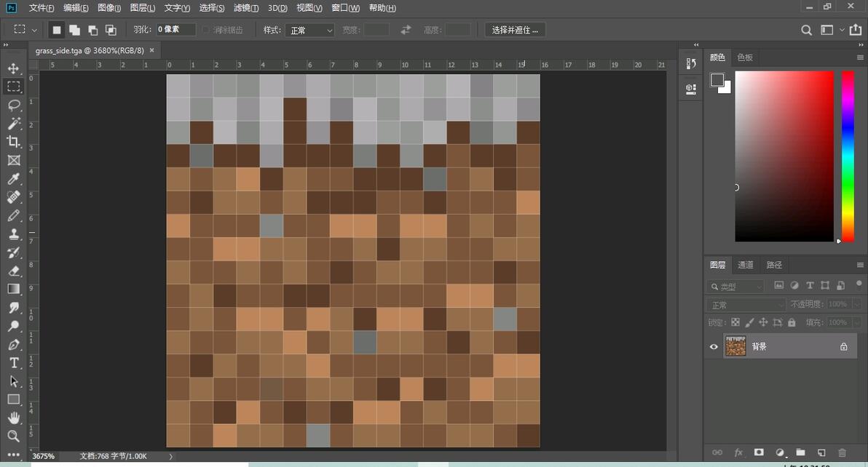Choose New selection mode
The image size is (868, 467).
pos(56,30)
